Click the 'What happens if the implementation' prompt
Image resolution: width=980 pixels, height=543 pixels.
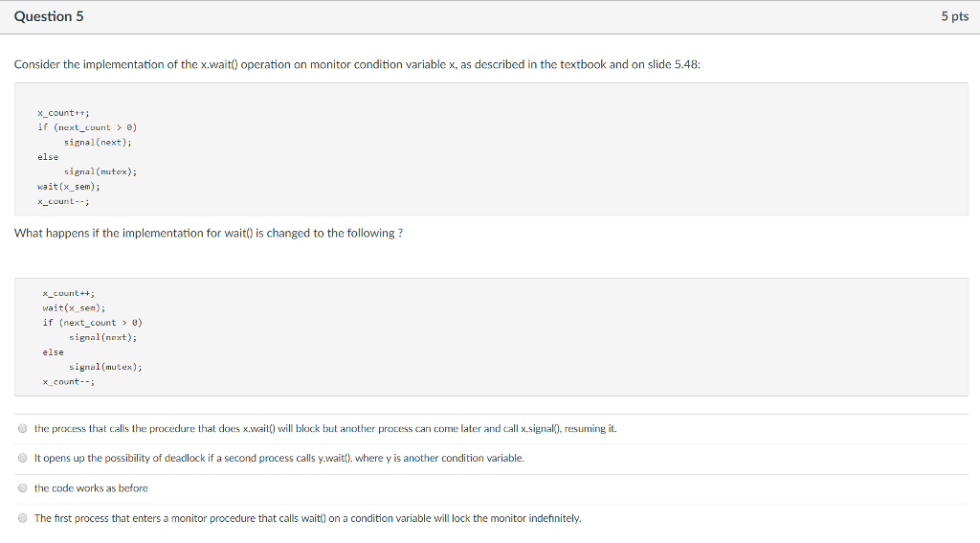209,234
